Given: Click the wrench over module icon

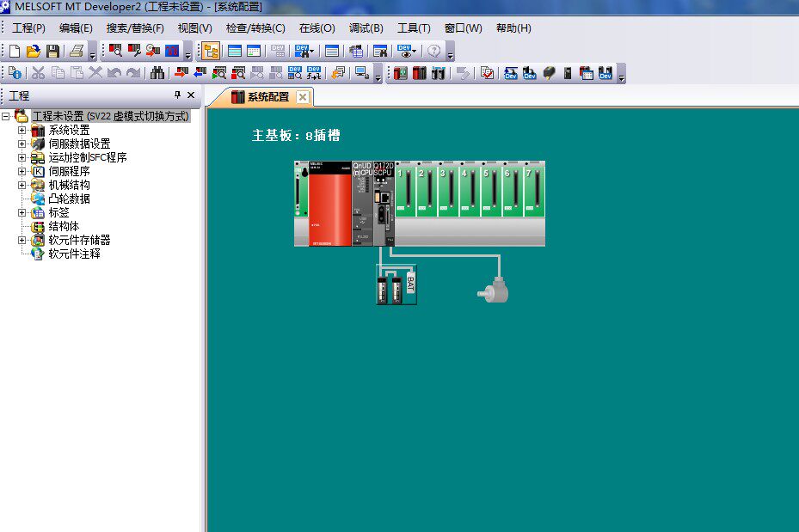Looking at the screenshot, I should coord(134,51).
